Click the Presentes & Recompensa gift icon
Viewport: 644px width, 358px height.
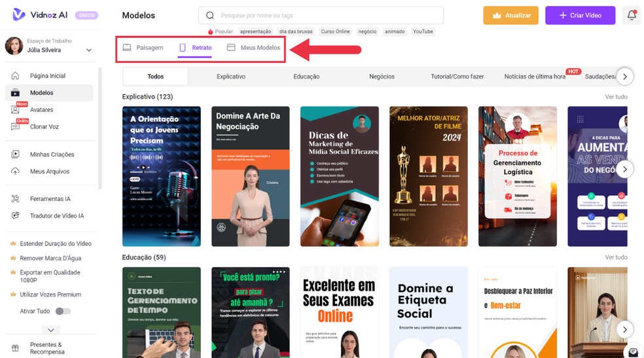tap(15, 348)
